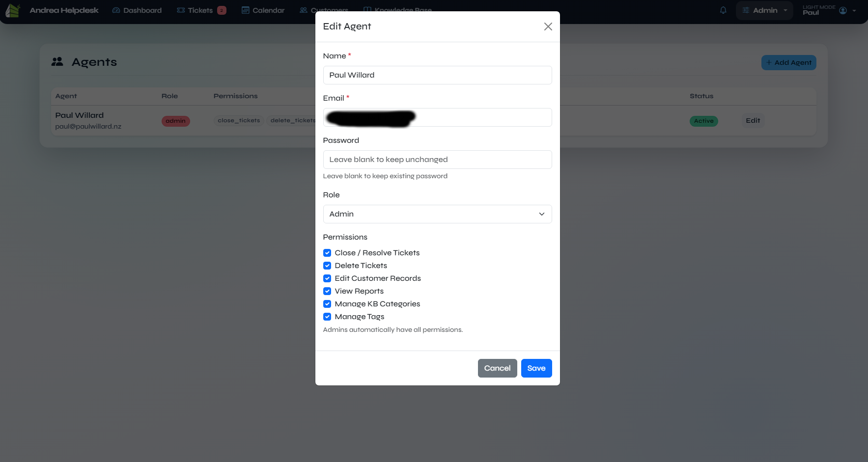Expand the Admin menu in top bar
868x462 pixels.
click(x=764, y=10)
